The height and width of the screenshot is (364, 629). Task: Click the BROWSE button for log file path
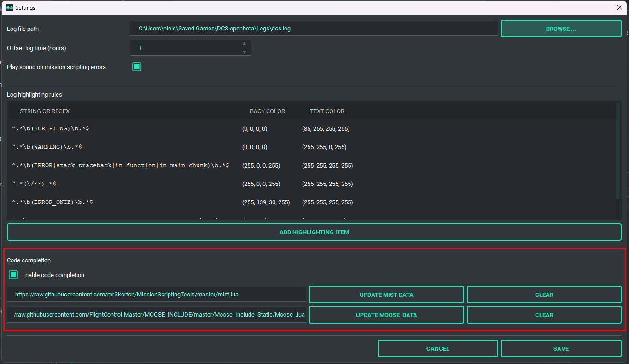[561, 28]
